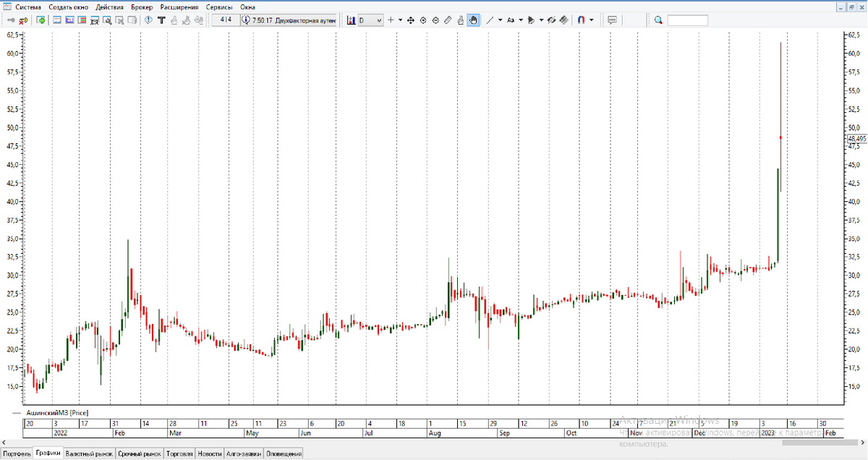Click the speech bubble comment icon
The image size is (868, 460).
point(612,20)
